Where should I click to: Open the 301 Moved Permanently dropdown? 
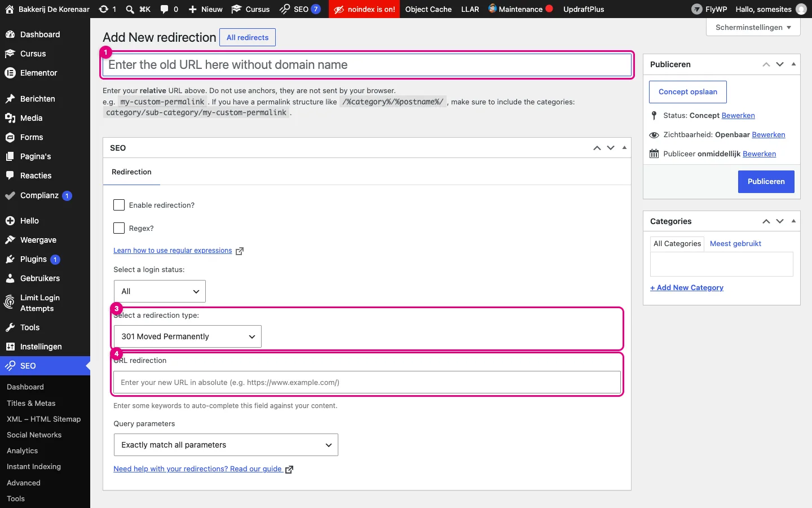188,336
